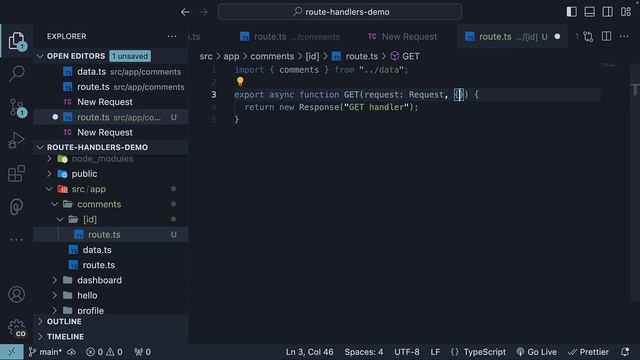
Task: Synchronize changes cloud icon in the status bar
Action: tap(71, 352)
